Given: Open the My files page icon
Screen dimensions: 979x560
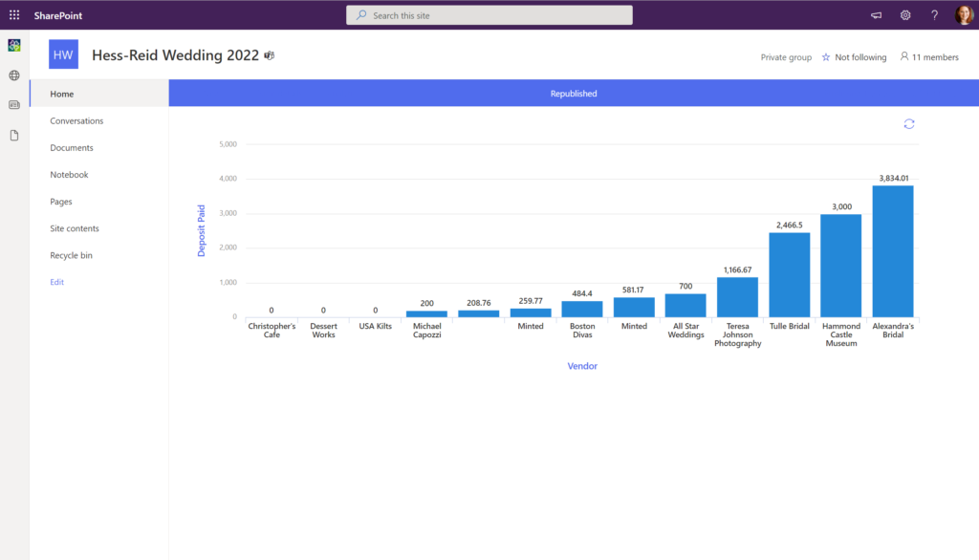Looking at the screenshot, I should pos(14,136).
